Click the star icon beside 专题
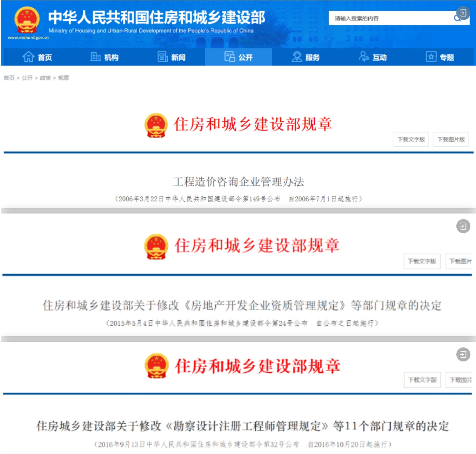This screenshot has width=476, height=454. coord(431,56)
